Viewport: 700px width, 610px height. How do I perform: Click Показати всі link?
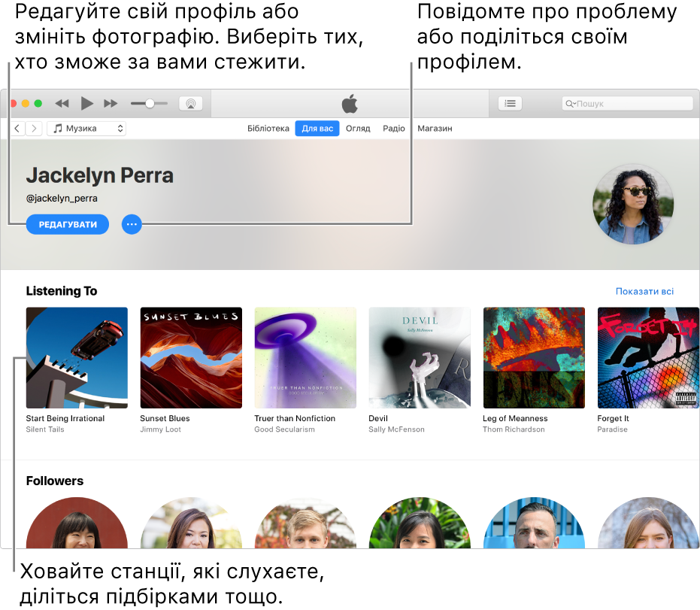click(644, 291)
